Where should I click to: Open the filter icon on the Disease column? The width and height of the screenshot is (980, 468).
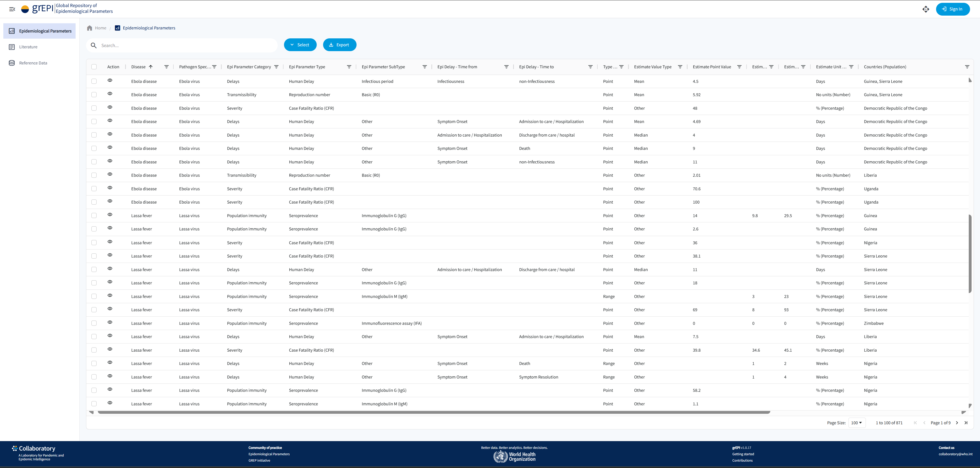(166, 67)
